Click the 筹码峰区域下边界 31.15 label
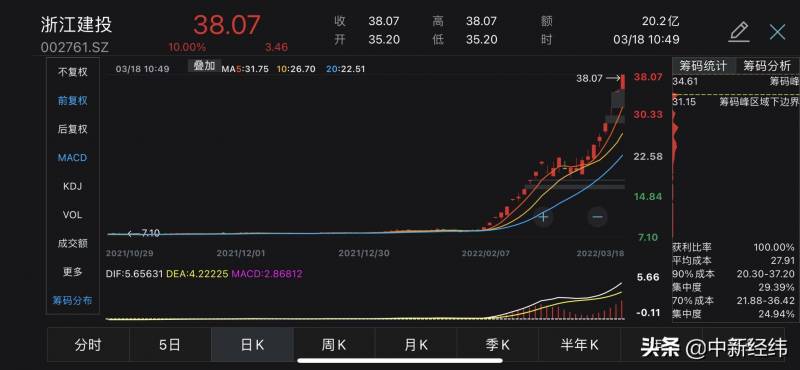 [735, 102]
